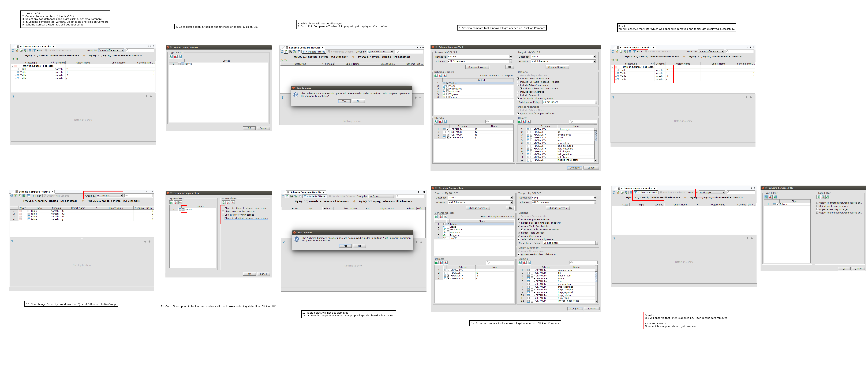This screenshot has height=383, width=868.
Task: Click State Filter invert-selection icon, step 11 dialog
Action: 233,202
